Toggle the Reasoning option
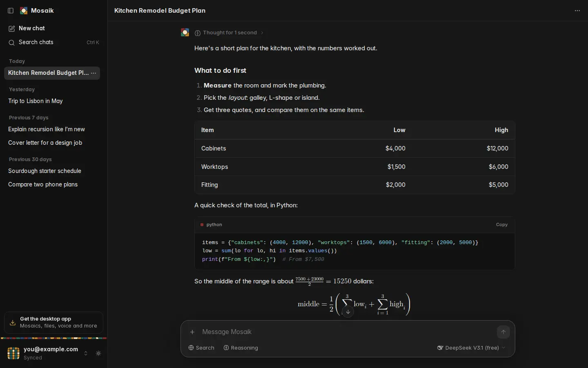The width and height of the screenshot is (588, 368). tap(241, 348)
